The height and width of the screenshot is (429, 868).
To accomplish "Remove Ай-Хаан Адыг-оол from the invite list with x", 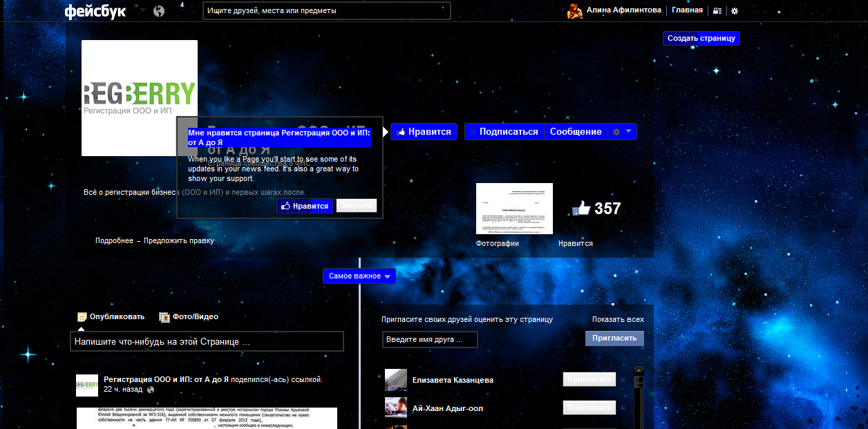I will pos(623,408).
